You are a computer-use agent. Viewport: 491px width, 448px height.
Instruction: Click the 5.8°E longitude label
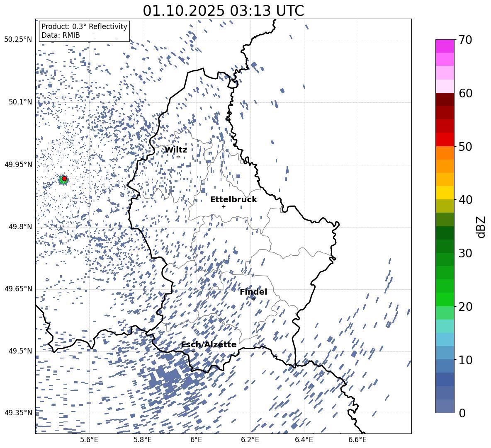click(143, 440)
